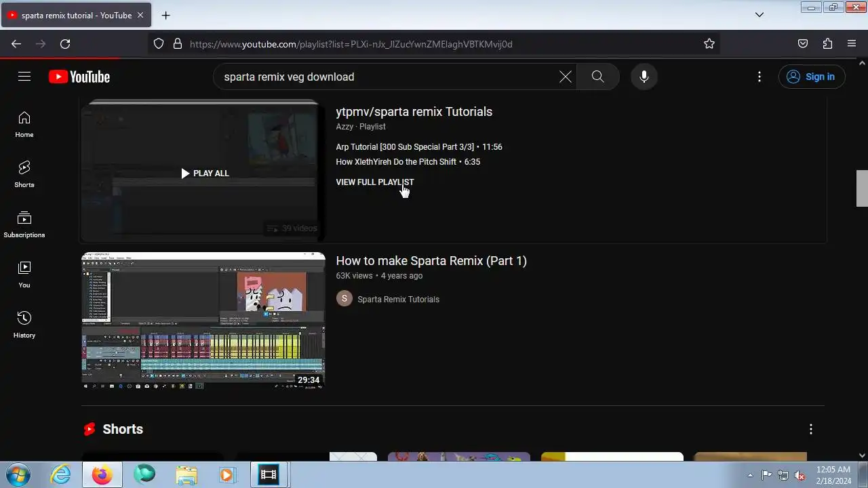Open the Shorts shelf options menu

point(810,429)
